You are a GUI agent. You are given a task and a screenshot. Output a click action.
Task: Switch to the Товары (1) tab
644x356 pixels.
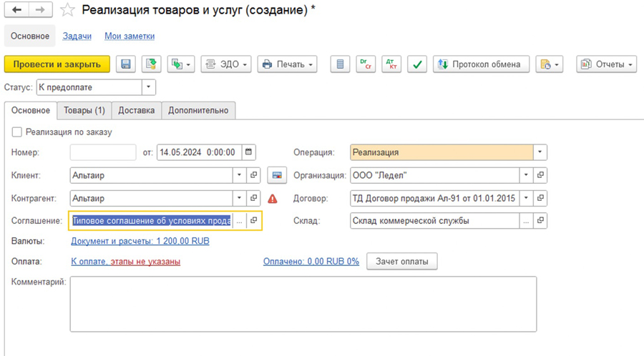click(84, 110)
